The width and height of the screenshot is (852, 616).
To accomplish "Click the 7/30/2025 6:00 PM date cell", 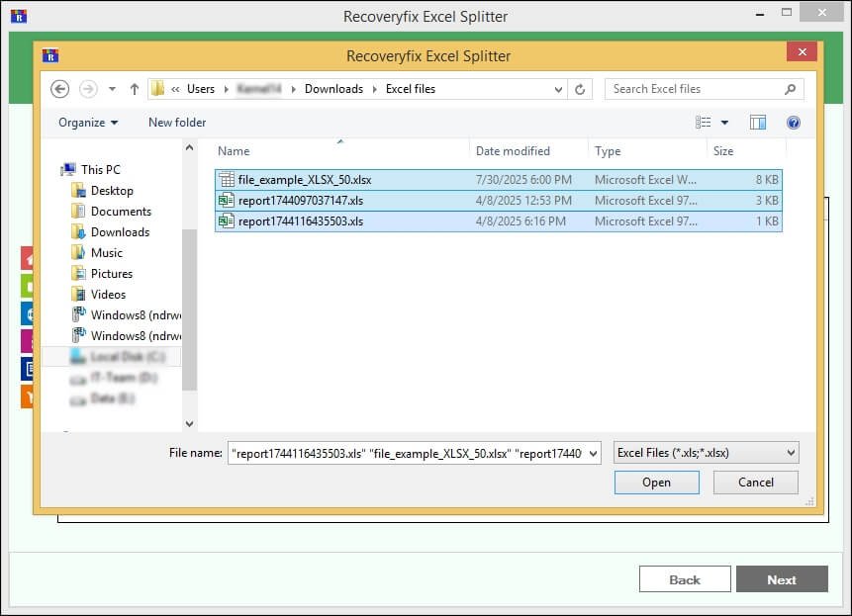I will (523, 180).
